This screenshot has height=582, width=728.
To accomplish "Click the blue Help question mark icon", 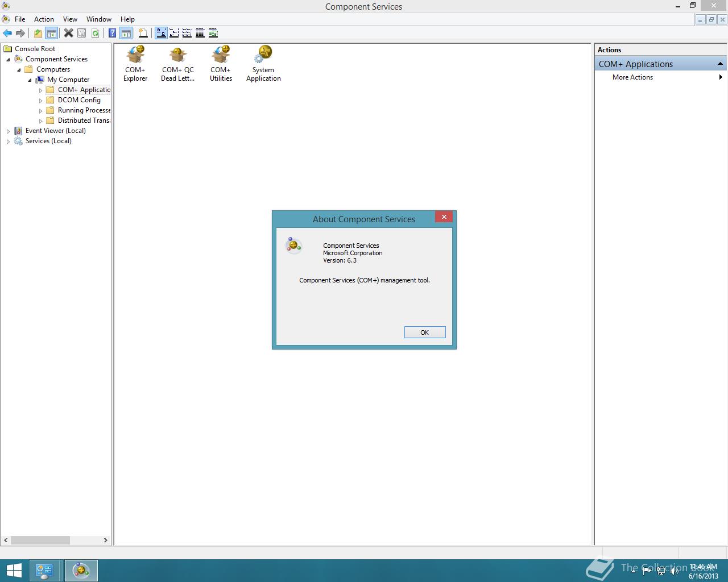I will coord(113,33).
